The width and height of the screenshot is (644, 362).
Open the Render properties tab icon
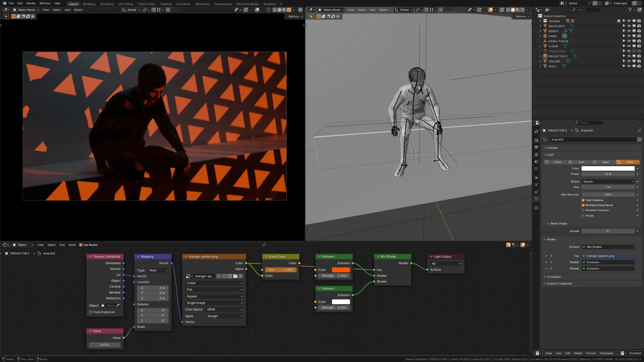tap(536, 140)
